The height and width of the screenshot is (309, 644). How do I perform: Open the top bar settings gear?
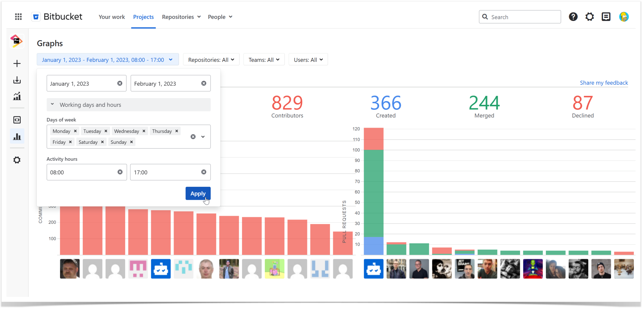tap(589, 17)
